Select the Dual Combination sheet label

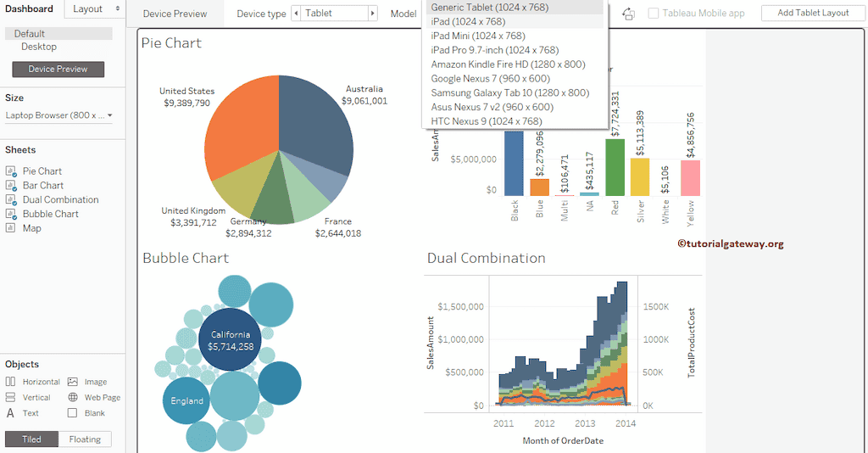(60, 200)
